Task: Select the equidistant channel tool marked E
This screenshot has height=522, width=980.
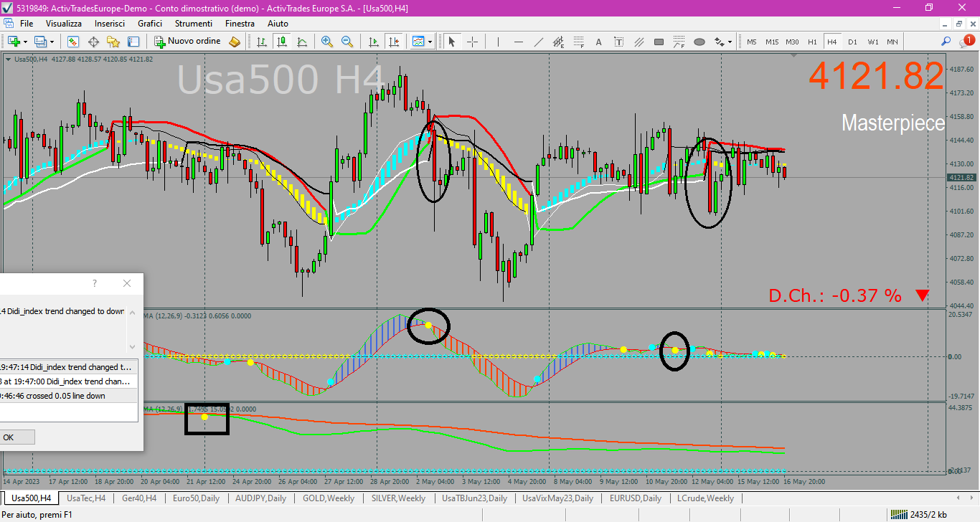Action: tap(559, 42)
